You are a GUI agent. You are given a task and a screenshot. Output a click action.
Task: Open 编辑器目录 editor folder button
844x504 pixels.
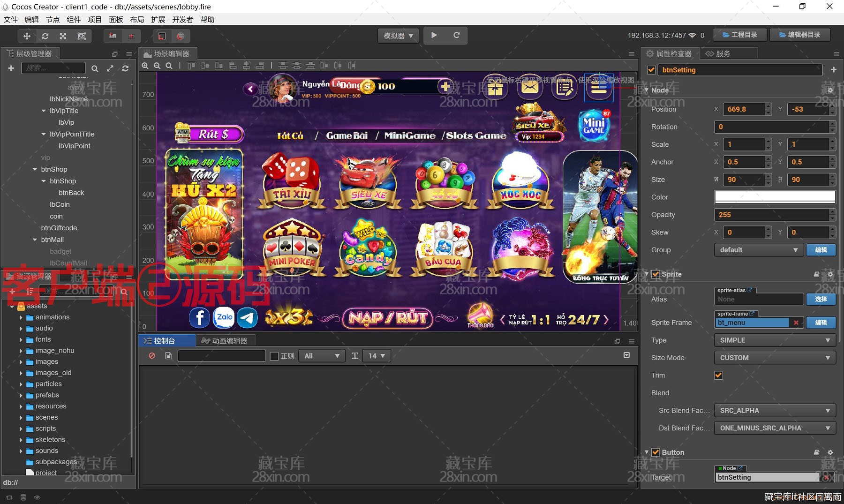pyautogui.click(x=800, y=35)
